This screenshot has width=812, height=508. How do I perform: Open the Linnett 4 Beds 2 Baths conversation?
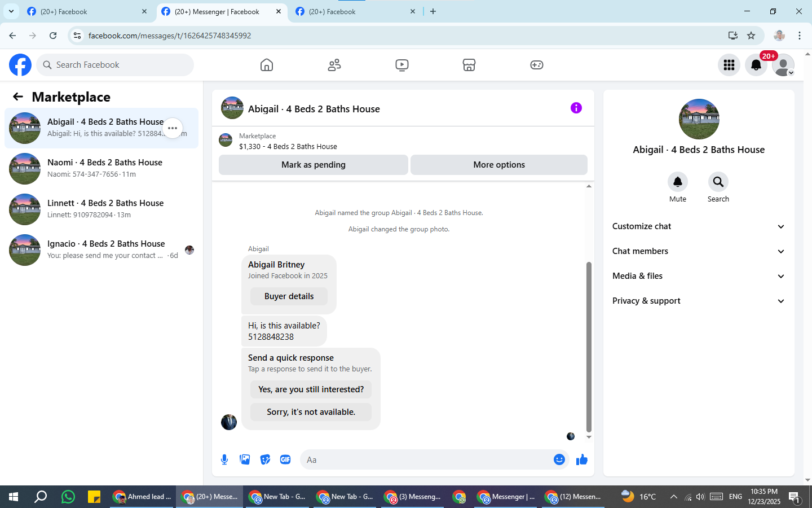(x=101, y=209)
